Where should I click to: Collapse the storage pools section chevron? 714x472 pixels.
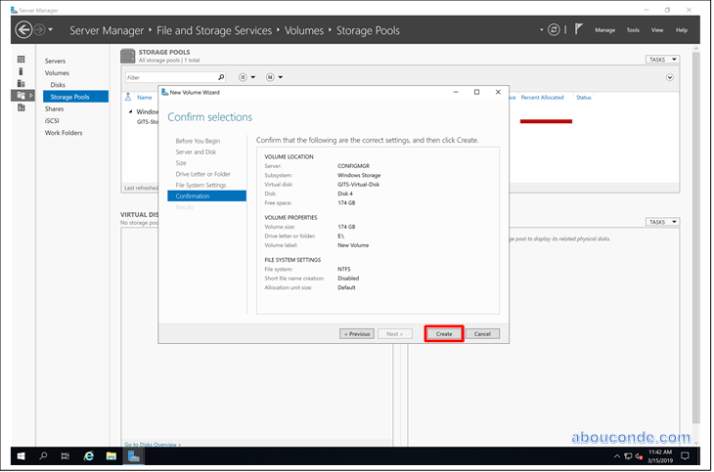coord(669,77)
